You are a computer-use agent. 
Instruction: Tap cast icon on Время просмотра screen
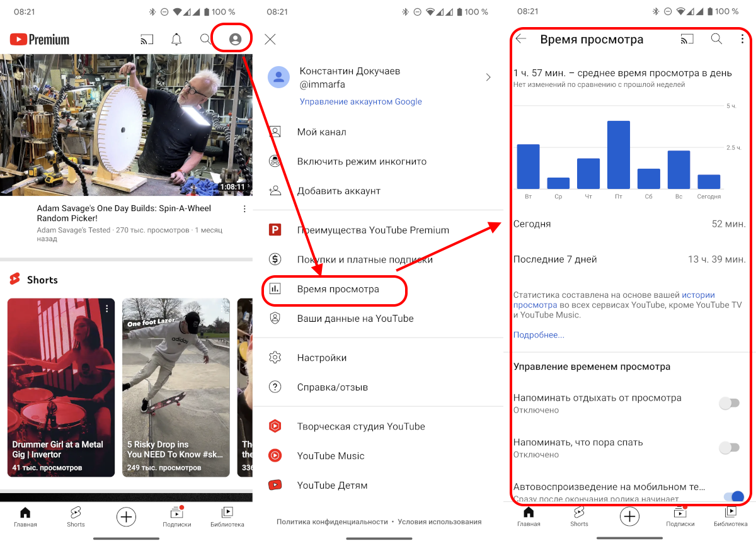point(687,39)
